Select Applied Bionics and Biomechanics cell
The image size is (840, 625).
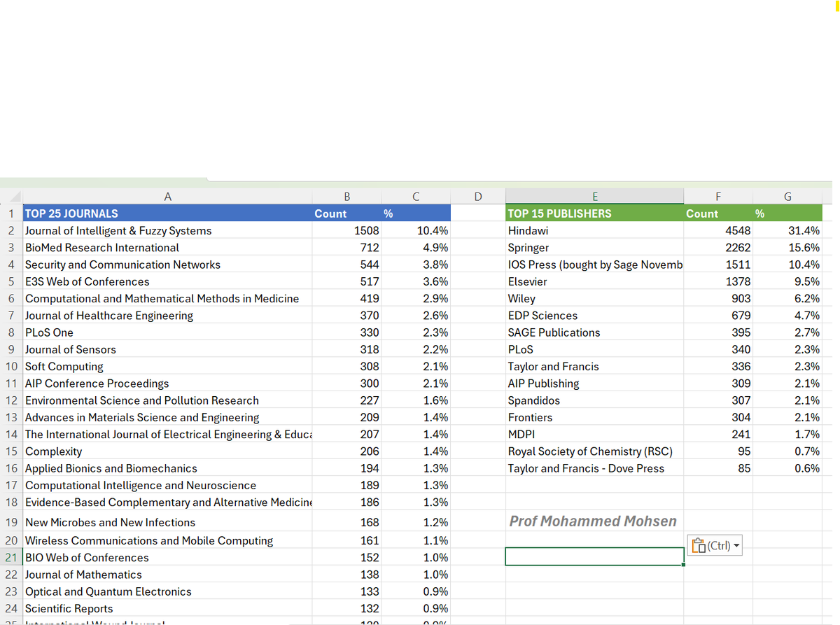pyautogui.click(x=167, y=468)
